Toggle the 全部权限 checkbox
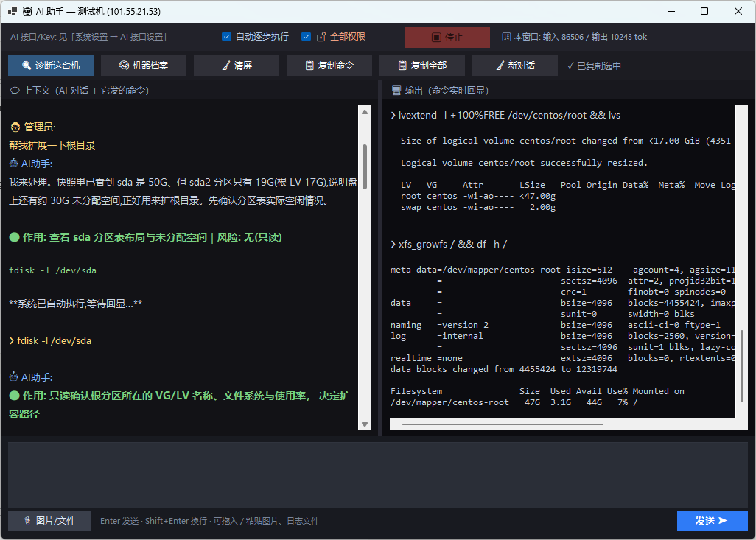756x540 pixels. [306, 37]
